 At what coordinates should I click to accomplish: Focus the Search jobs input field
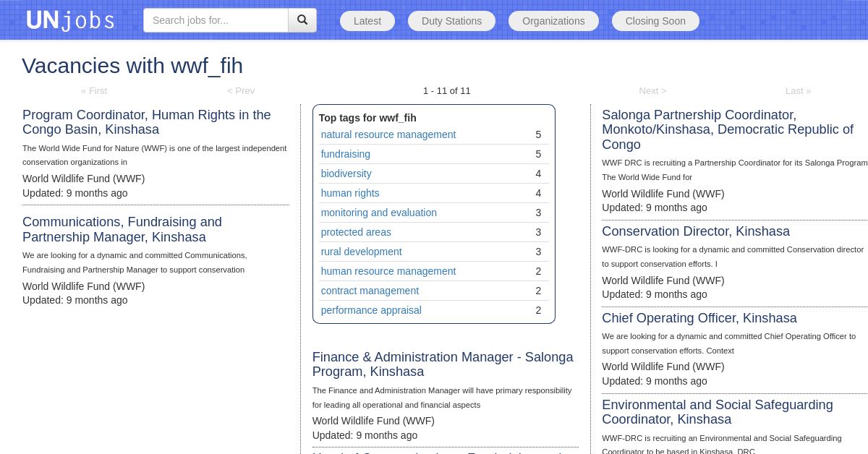tap(216, 20)
